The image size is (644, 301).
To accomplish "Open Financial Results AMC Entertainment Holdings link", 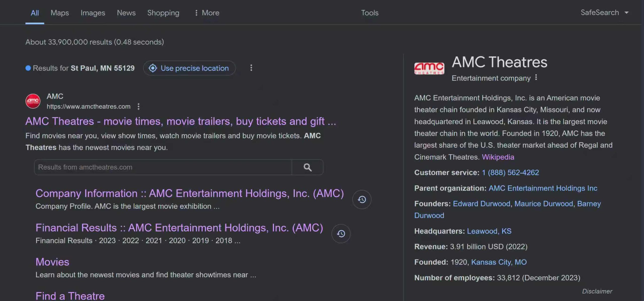I will point(179,228).
